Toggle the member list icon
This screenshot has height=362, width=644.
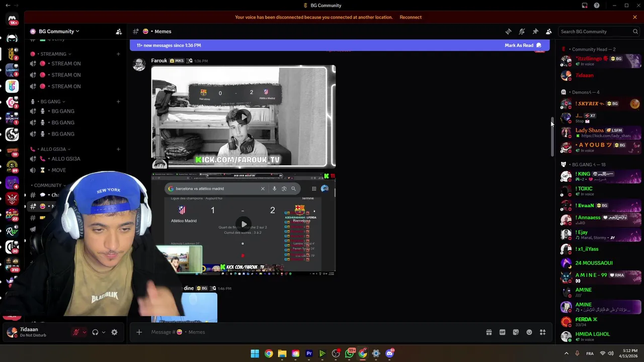pyautogui.click(x=549, y=31)
